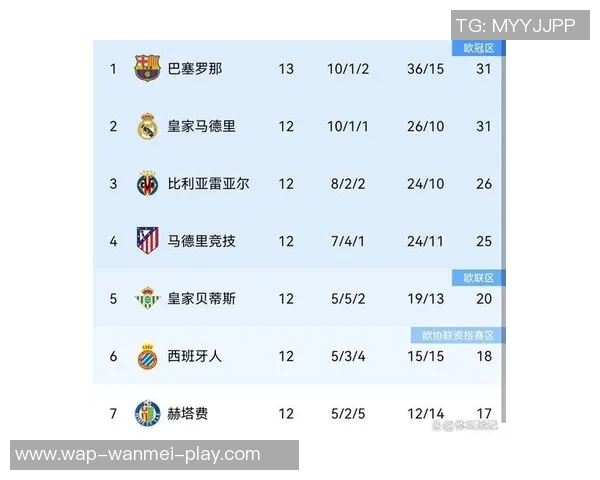
Task: Select the 马德里竞技 team name
Action: tap(202, 241)
